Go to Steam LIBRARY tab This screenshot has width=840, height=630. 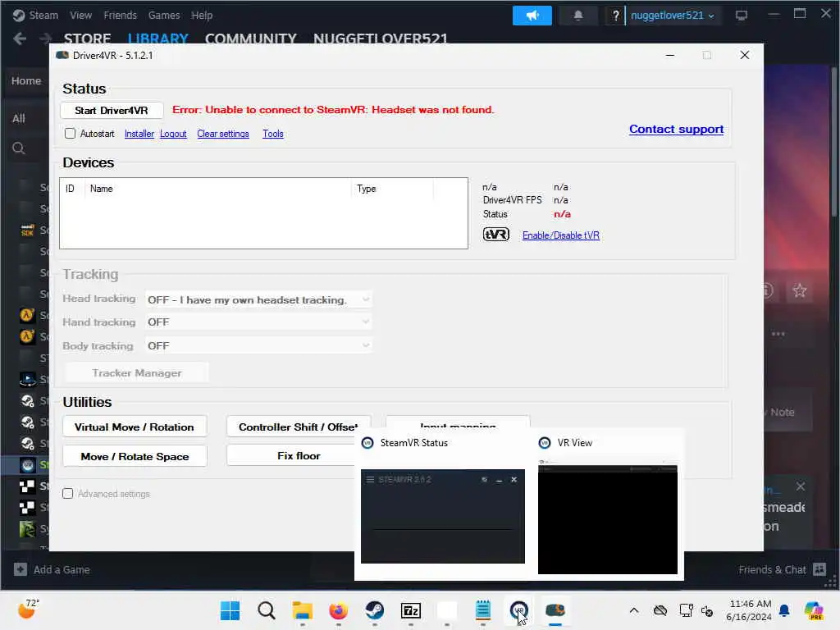[x=158, y=39]
